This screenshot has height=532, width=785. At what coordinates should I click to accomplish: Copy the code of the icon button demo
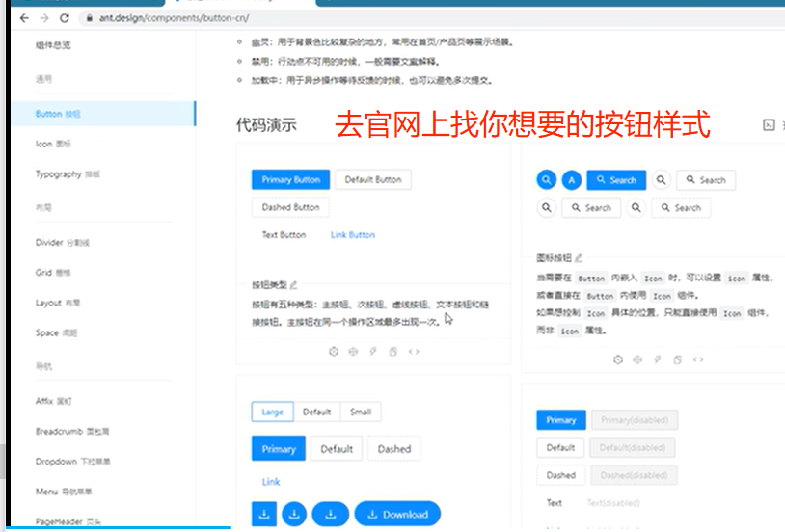tap(677, 359)
